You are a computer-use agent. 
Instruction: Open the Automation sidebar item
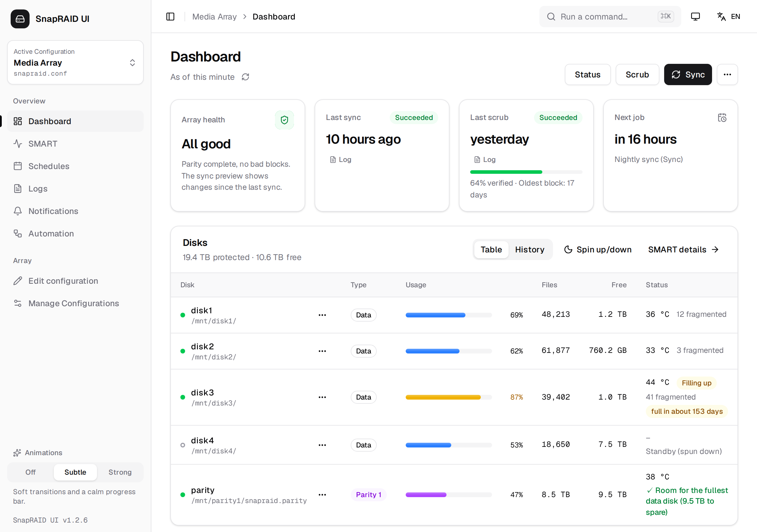tap(75, 233)
